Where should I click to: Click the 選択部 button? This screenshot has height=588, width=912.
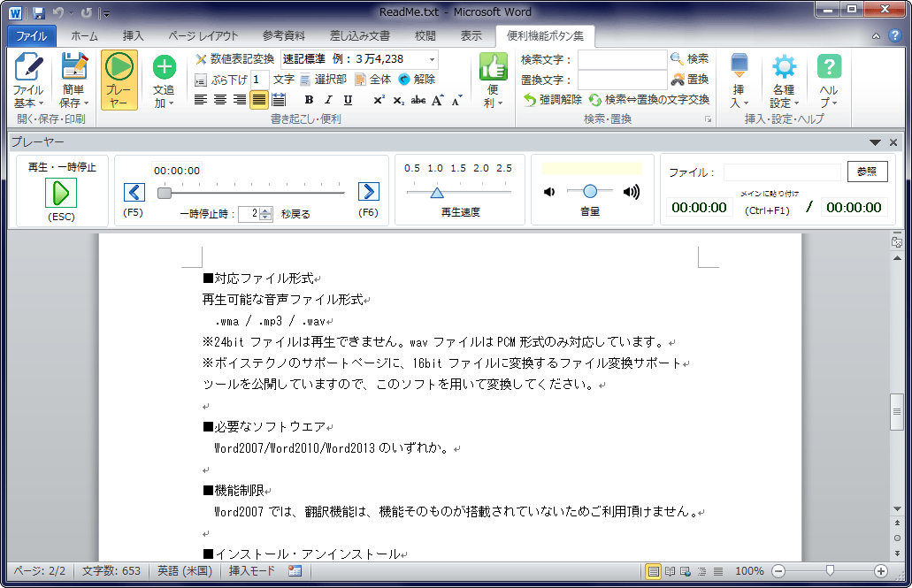(x=325, y=80)
